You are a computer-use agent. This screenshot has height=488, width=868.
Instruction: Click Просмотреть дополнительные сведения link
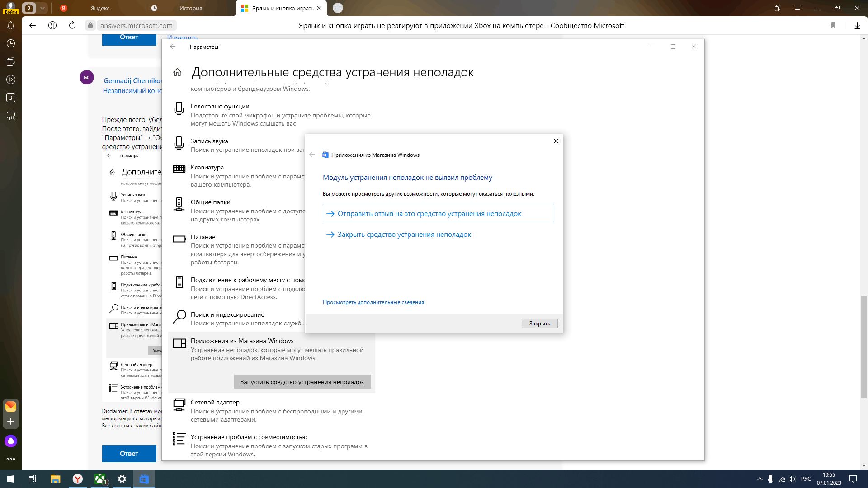373,302
